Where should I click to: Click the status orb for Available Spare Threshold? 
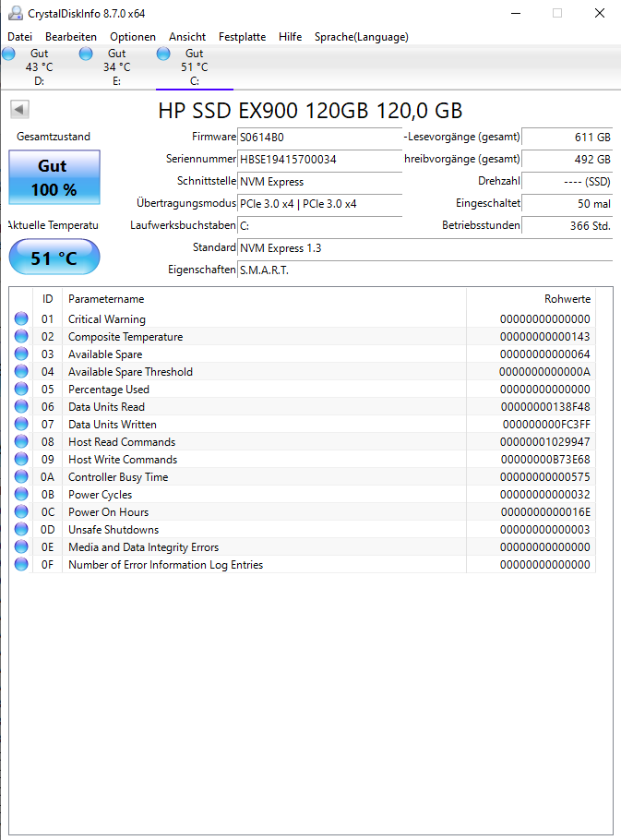(21, 371)
